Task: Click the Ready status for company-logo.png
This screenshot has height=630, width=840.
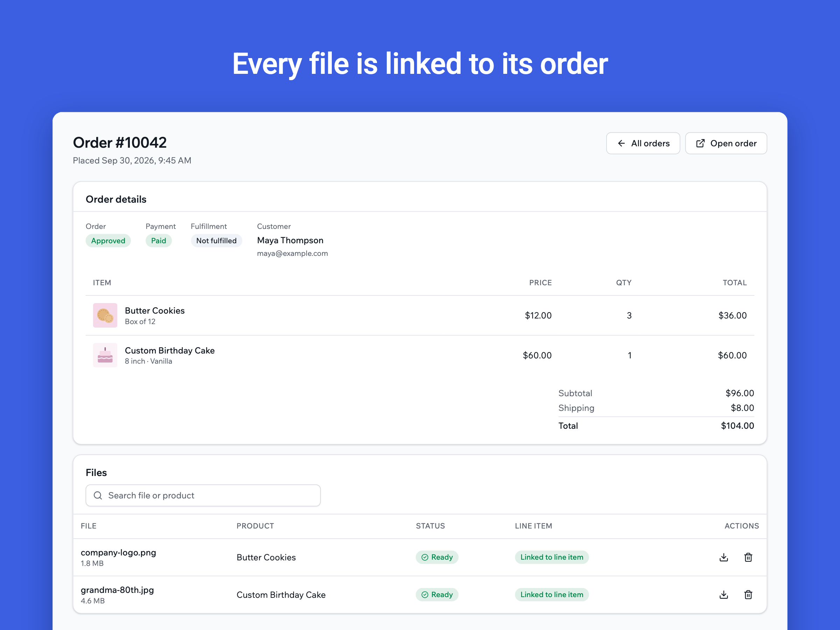Action: [437, 557]
